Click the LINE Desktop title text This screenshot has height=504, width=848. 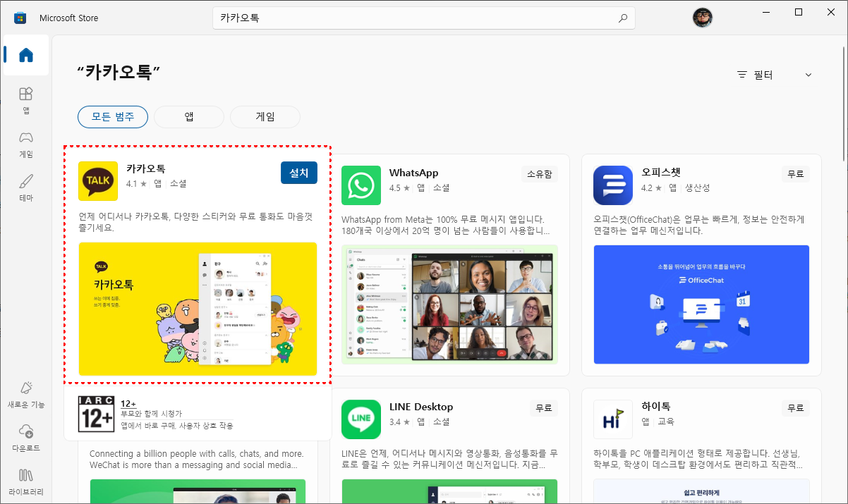tap(421, 407)
